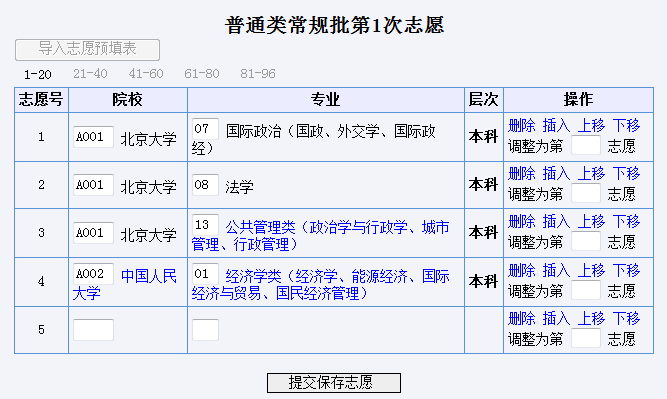Edit row 1 school code A001
Image resolution: width=667 pixels, height=399 pixels.
click(x=93, y=137)
